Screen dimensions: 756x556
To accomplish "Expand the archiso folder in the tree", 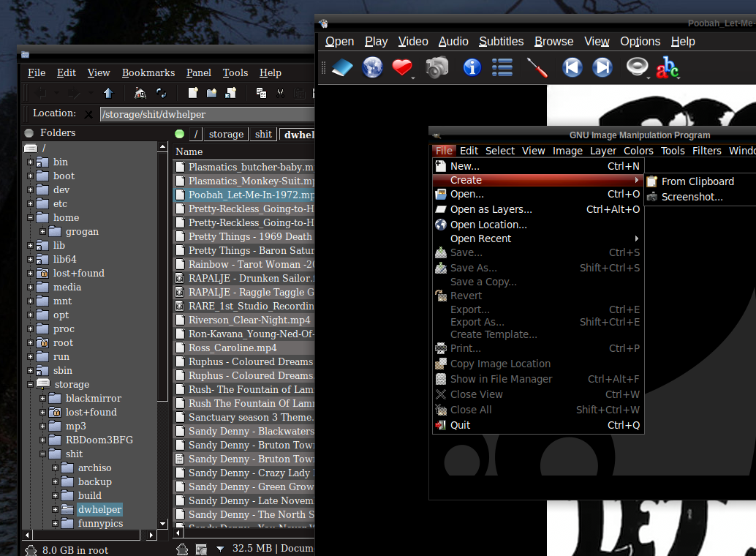I will point(56,468).
